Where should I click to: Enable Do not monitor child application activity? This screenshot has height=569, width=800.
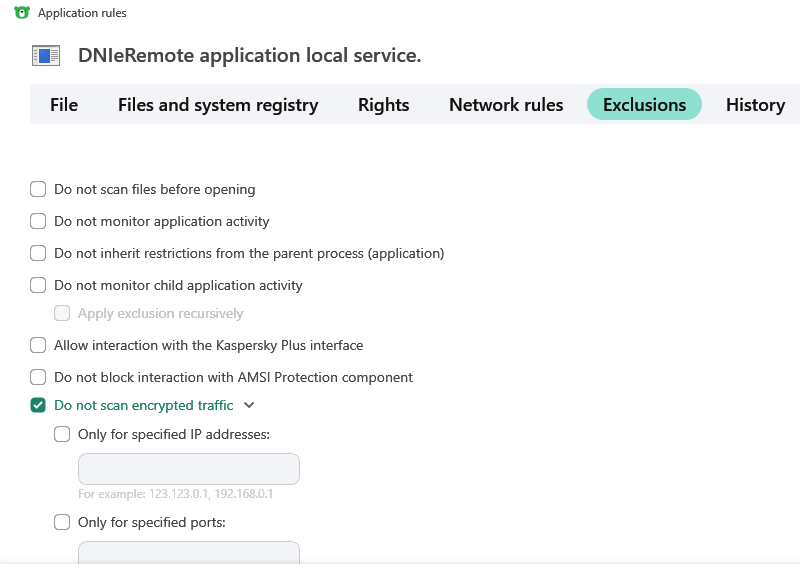coord(38,285)
